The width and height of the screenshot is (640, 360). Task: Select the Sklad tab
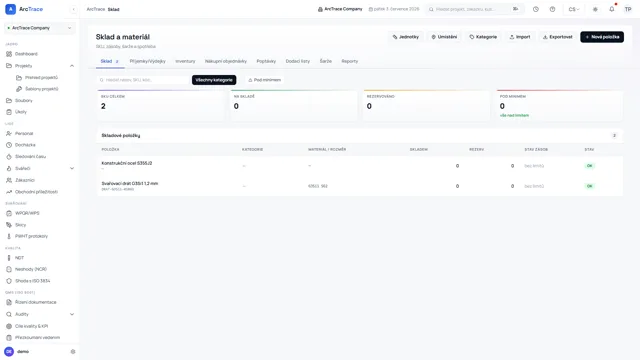pos(109,61)
